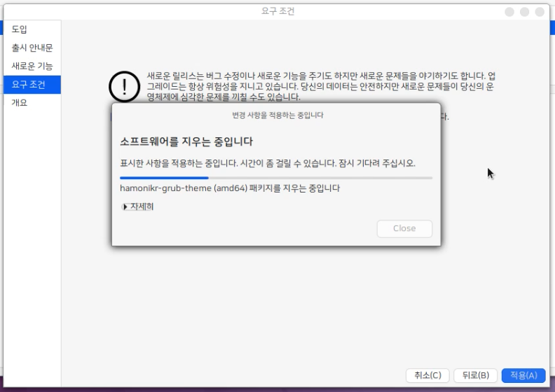Select 도입 in the sidebar
The width and height of the screenshot is (555, 392).
pos(20,29)
